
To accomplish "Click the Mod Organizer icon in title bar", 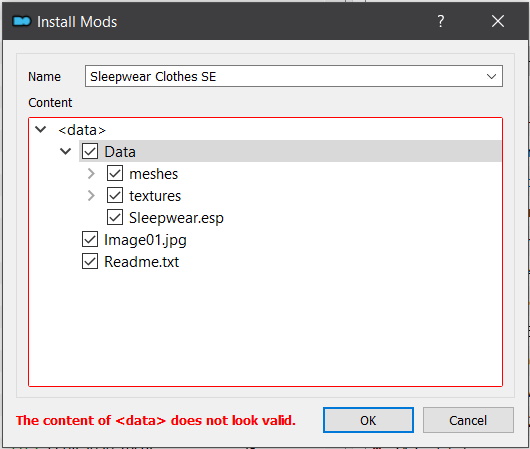I will point(22,22).
